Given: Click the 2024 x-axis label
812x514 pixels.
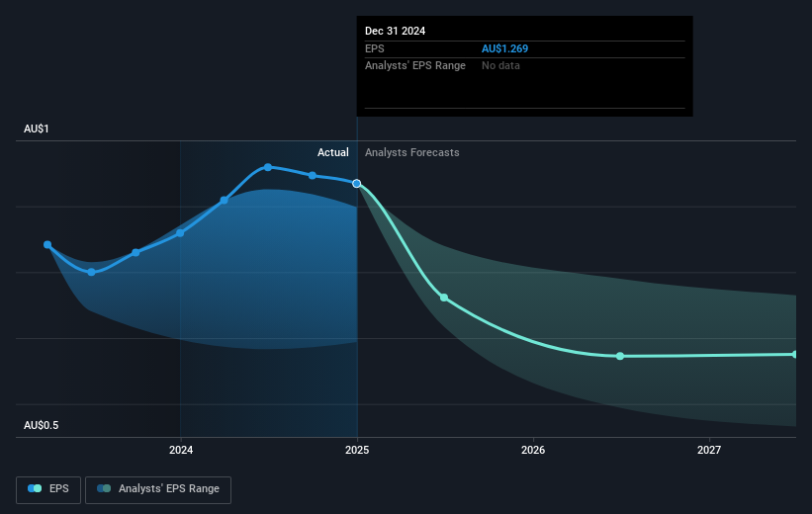Looking at the screenshot, I should click(x=181, y=450).
